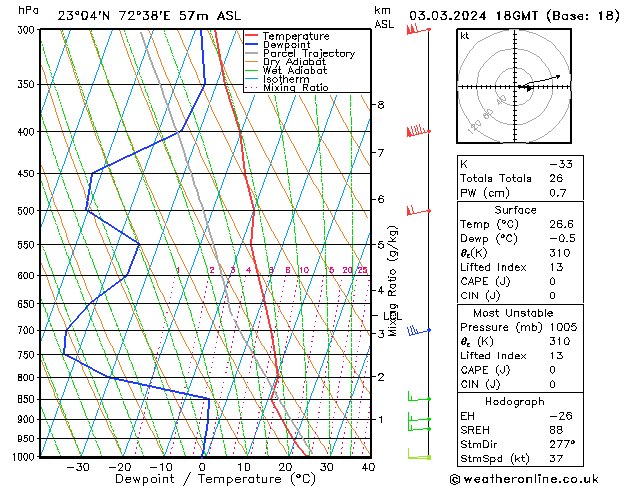
Task: Click the yellow-green 1000 hPa wind barb
Action: click(x=419, y=454)
